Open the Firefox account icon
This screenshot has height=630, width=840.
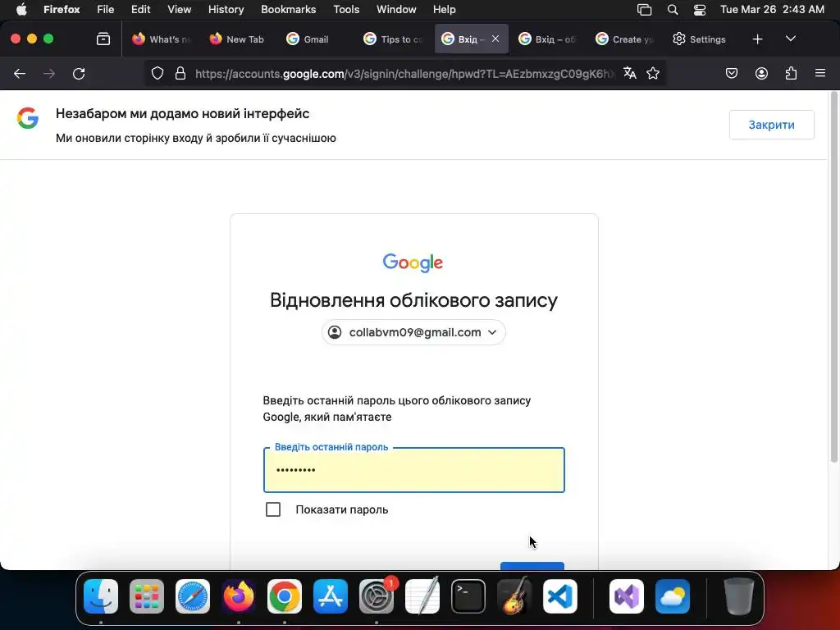click(x=761, y=73)
